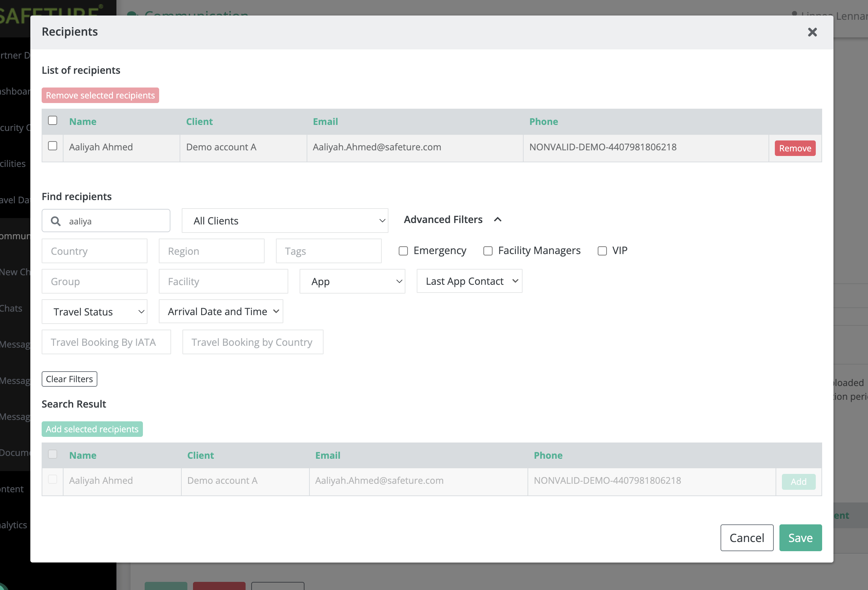Expand Arrival Date and Time dropdown
868x590 pixels.
point(221,312)
